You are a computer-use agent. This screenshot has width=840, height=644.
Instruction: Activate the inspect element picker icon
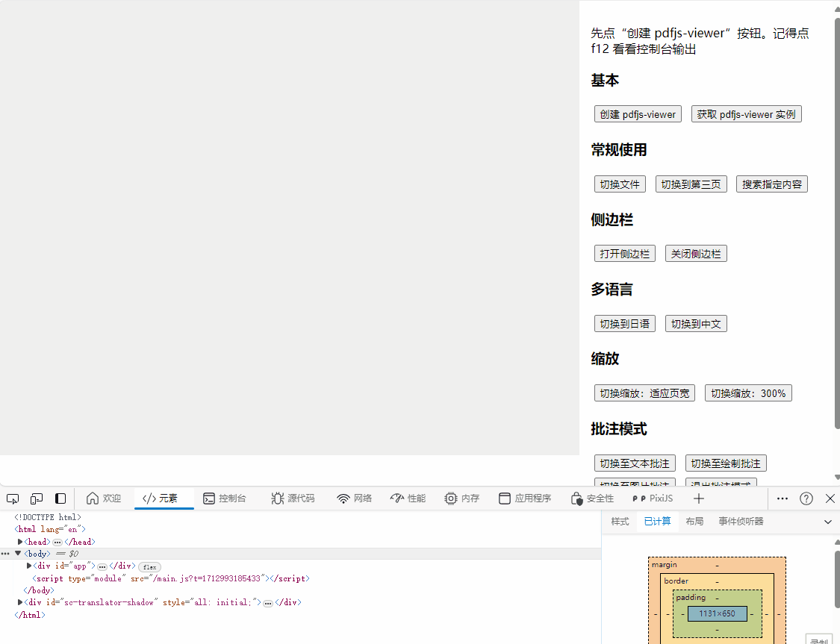pos(13,498)
